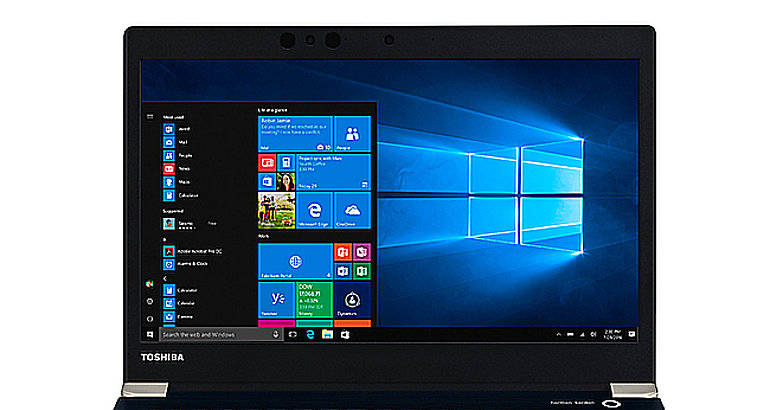
Task: Open the Power options button
Action: 150,319
